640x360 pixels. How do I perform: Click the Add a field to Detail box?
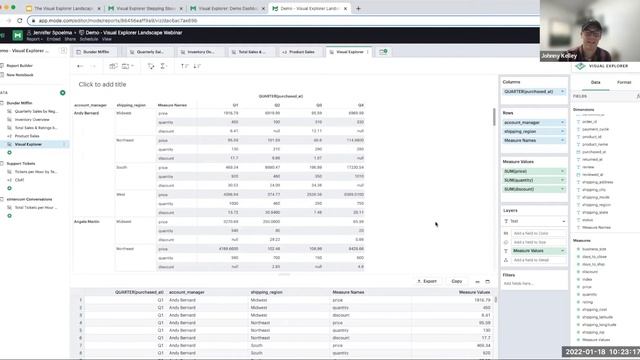coord(539,260)
